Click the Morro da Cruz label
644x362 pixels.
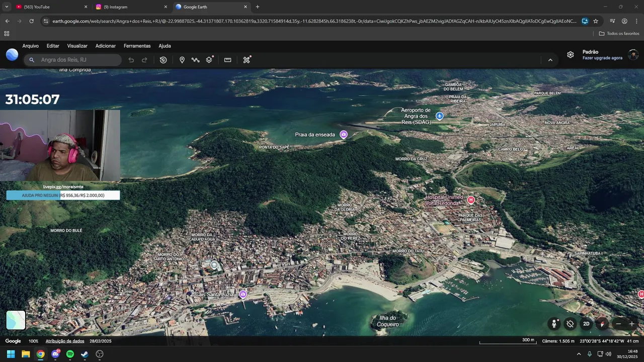tap(411, 159)
